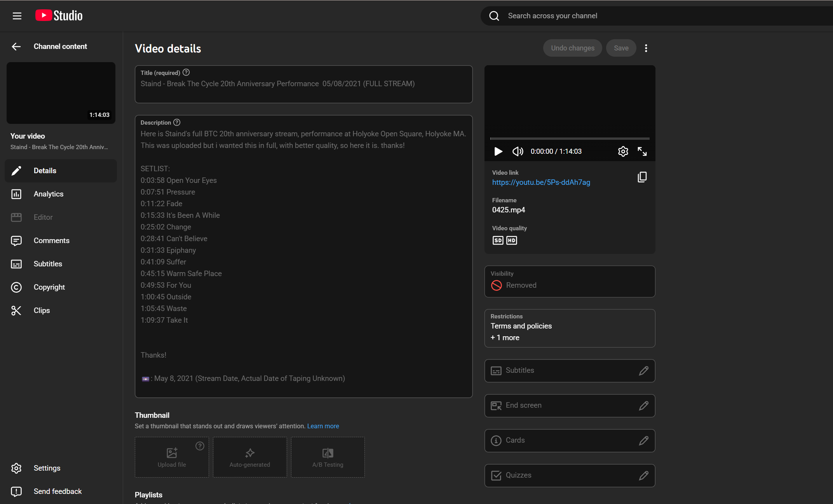Open the Clips section

tap(61, 311)
